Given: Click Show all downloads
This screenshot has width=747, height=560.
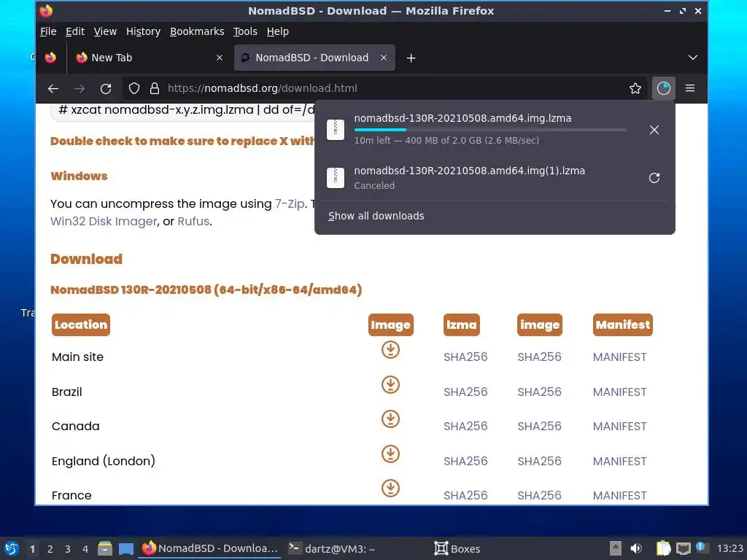Looking at the screenshot, I should (x=376, y=216).
